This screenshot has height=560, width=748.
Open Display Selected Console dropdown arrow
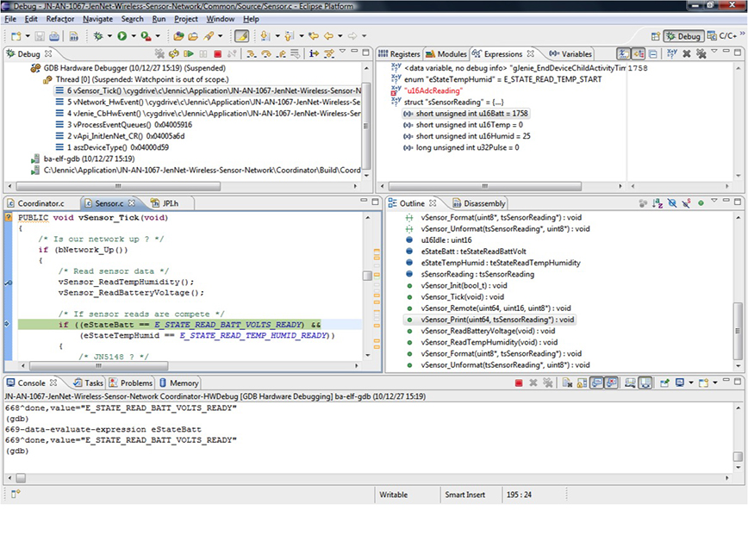point(691,383)
